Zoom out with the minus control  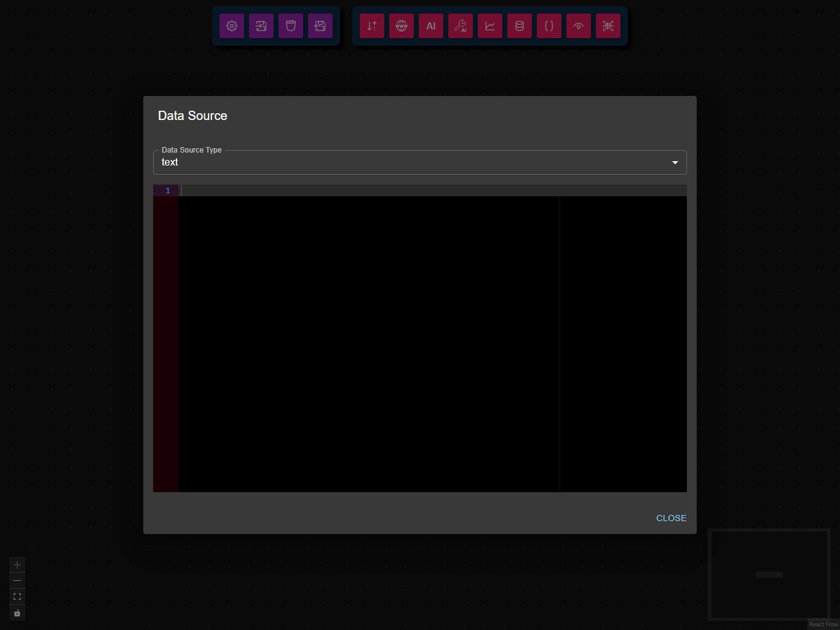(x=17, y=581)
